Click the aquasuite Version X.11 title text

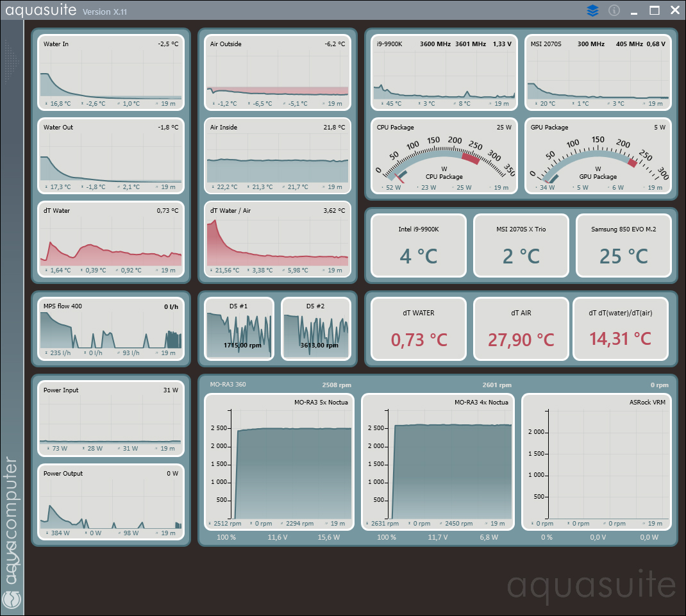66,10
